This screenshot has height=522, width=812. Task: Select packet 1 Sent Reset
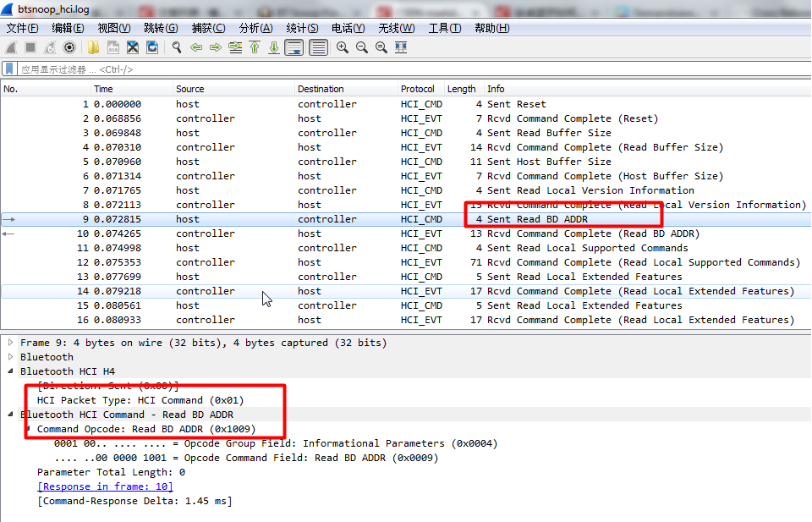(405, 104)
